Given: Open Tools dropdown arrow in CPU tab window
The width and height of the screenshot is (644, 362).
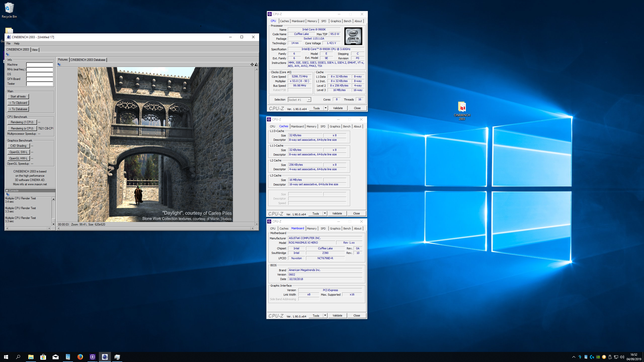Looking at the screenshot, I should [326, 108].
